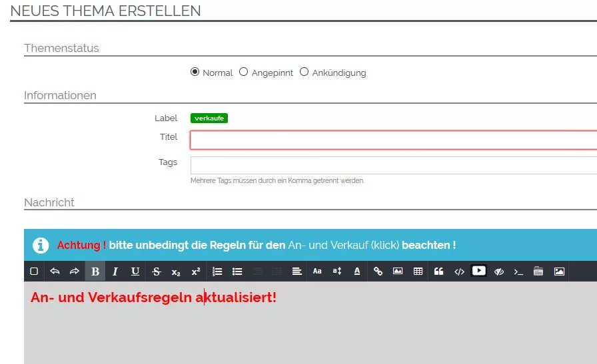Select the Normal topic status
This screenshot has height=364, width=597.
coord(195,72)
